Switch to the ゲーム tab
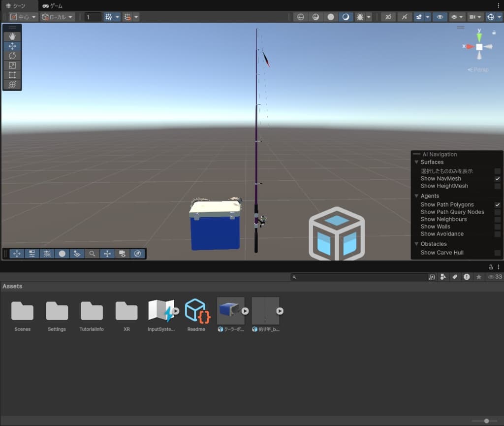504x426 pixels. 52,5
